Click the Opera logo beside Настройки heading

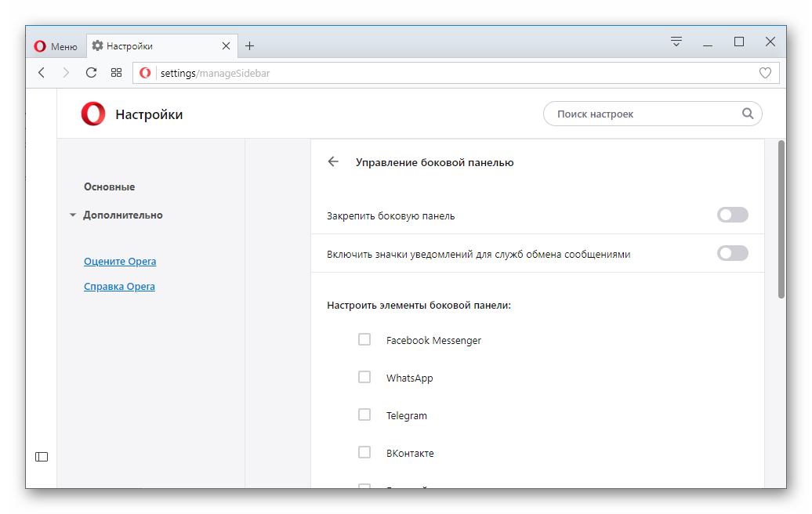click(x=93, y=114)
